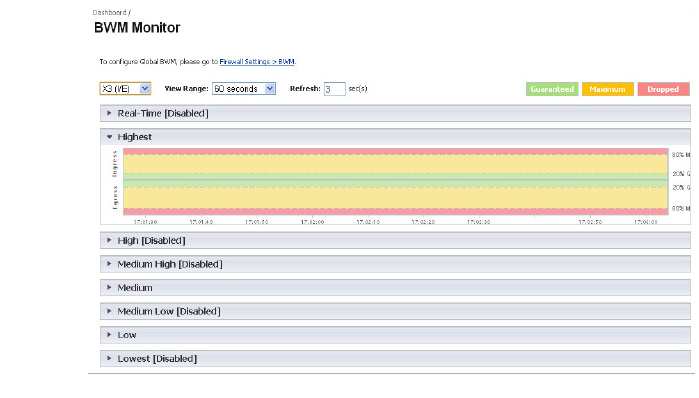Click the Medium Low [Disabled] header label

pos(169,312)
